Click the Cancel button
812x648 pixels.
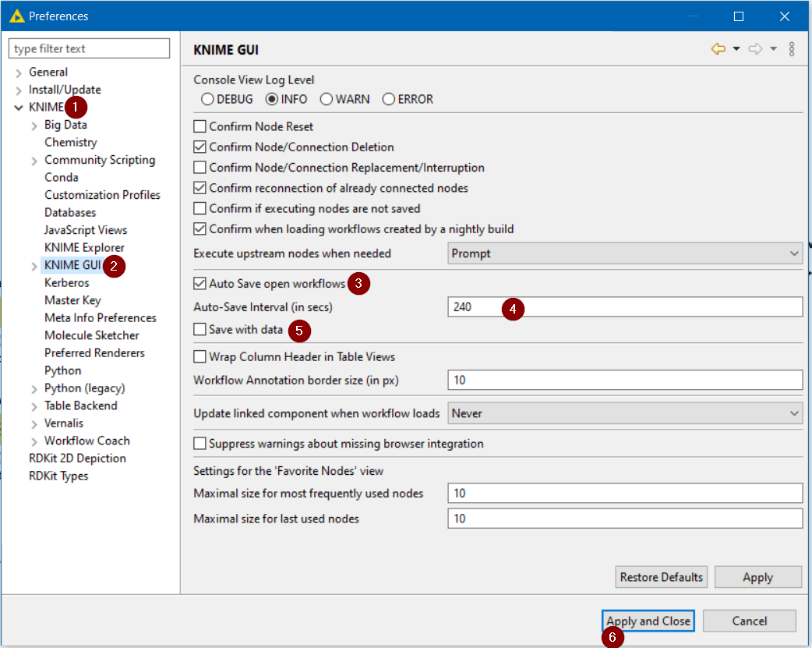(750, 621)
